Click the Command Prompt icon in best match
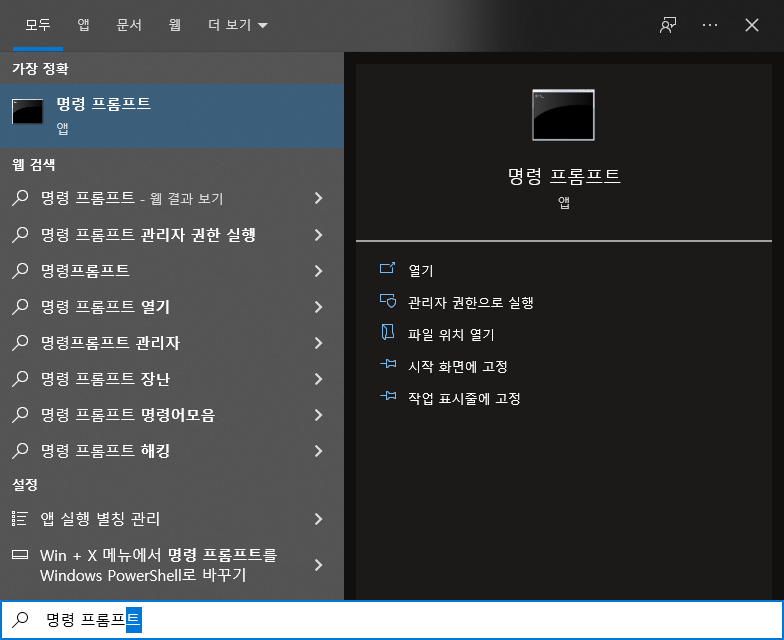784x640 pixels. pyautogui.click(x=28, y=111)
